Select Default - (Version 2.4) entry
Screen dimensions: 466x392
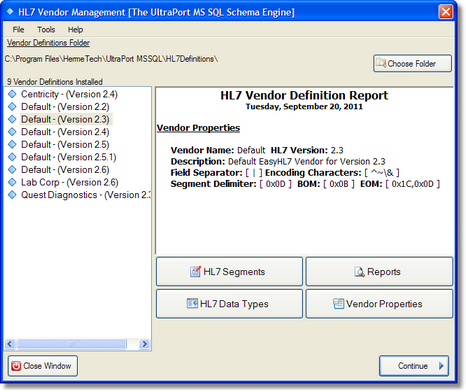(x=65, y=132)
